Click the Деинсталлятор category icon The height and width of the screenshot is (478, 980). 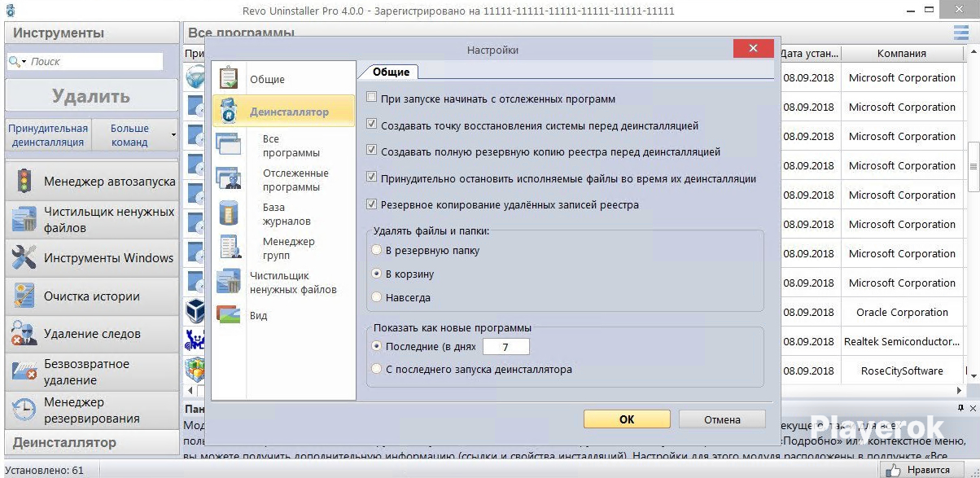click(229, 111)
